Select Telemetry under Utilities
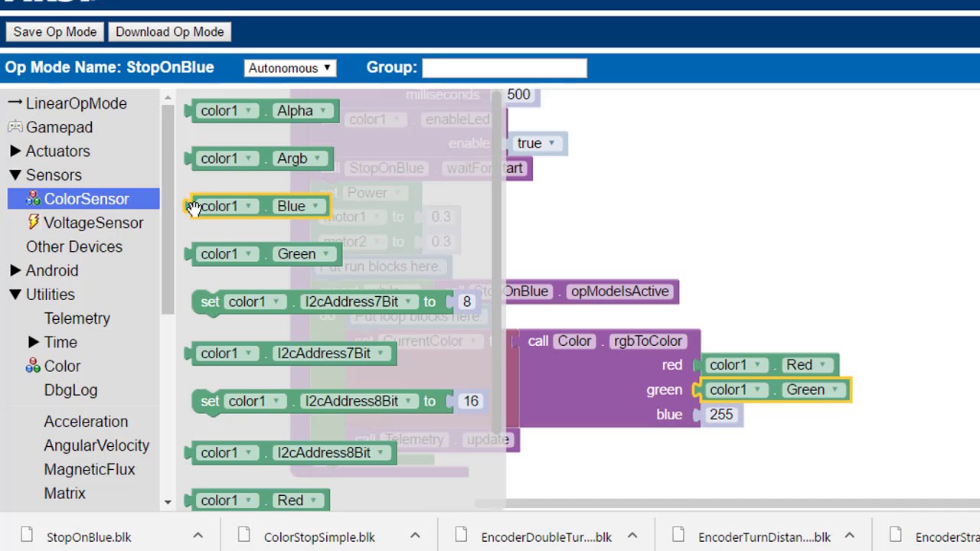 point(77,318)
